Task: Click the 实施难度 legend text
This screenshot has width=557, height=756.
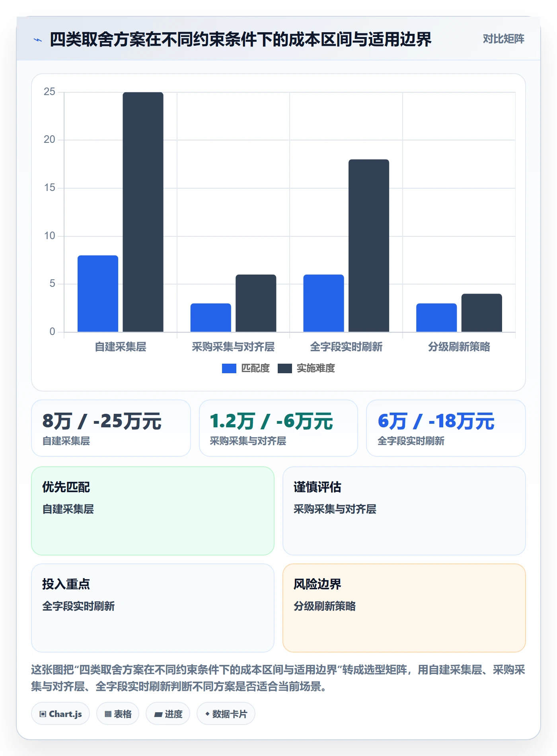Action: click(316, 368)
